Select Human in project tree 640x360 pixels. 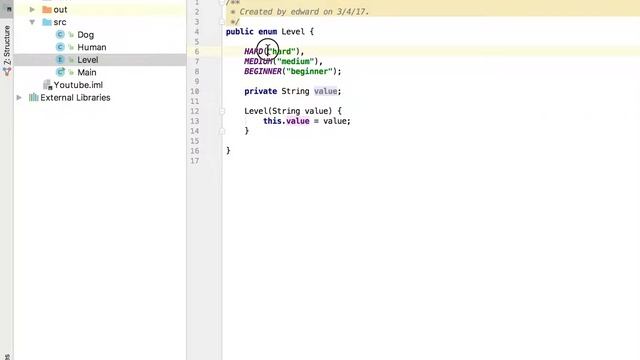(92, 47)
